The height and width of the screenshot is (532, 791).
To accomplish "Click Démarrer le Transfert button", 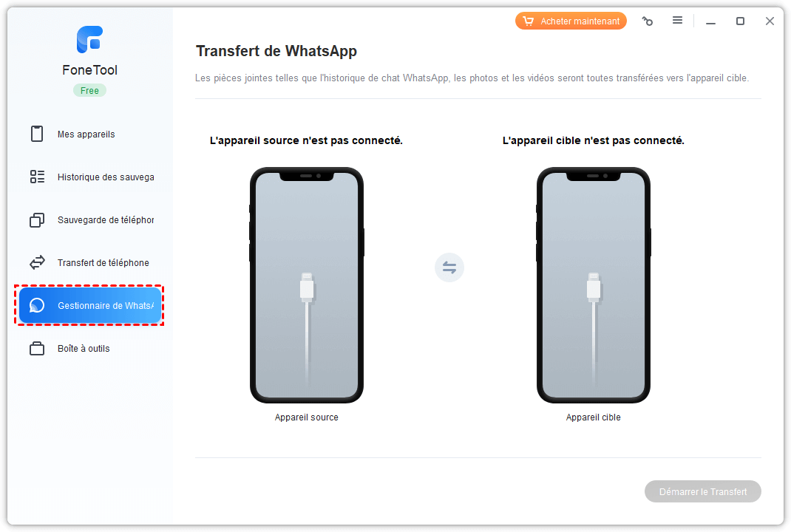I will [703, 491].
